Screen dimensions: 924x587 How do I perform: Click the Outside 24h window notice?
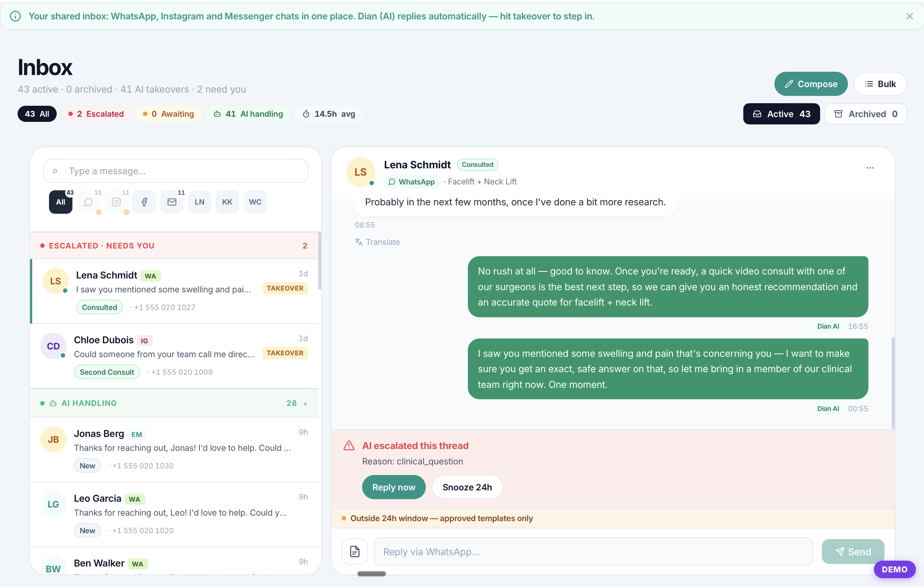613,518
